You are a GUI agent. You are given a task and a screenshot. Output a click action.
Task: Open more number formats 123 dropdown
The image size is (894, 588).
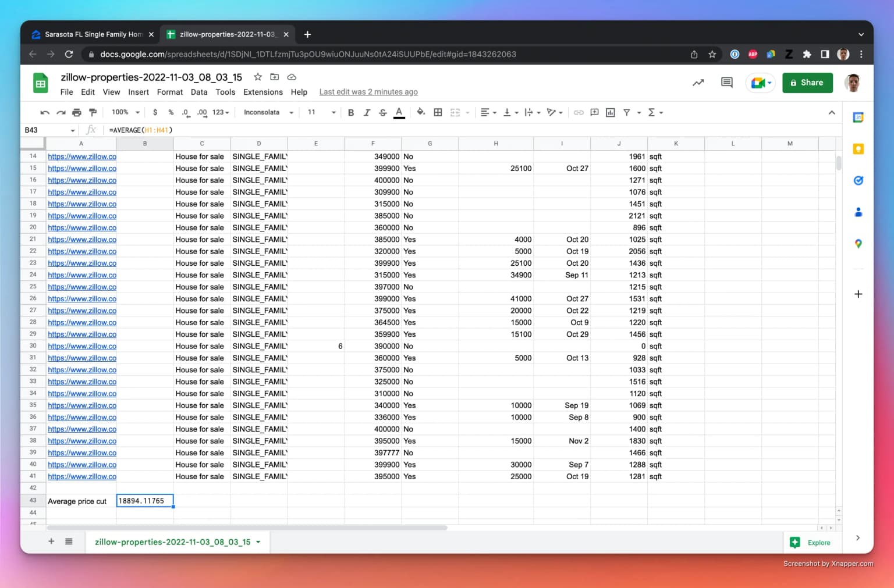tap(221, 113)
